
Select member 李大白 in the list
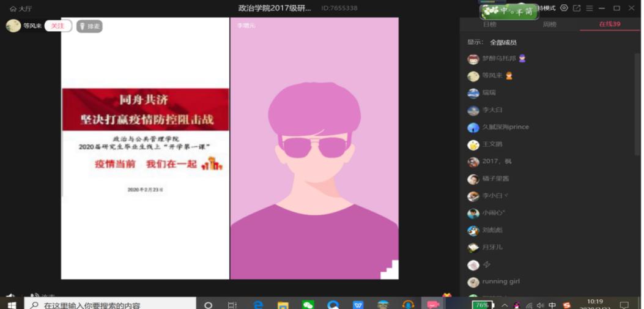(x=492, y=110)
